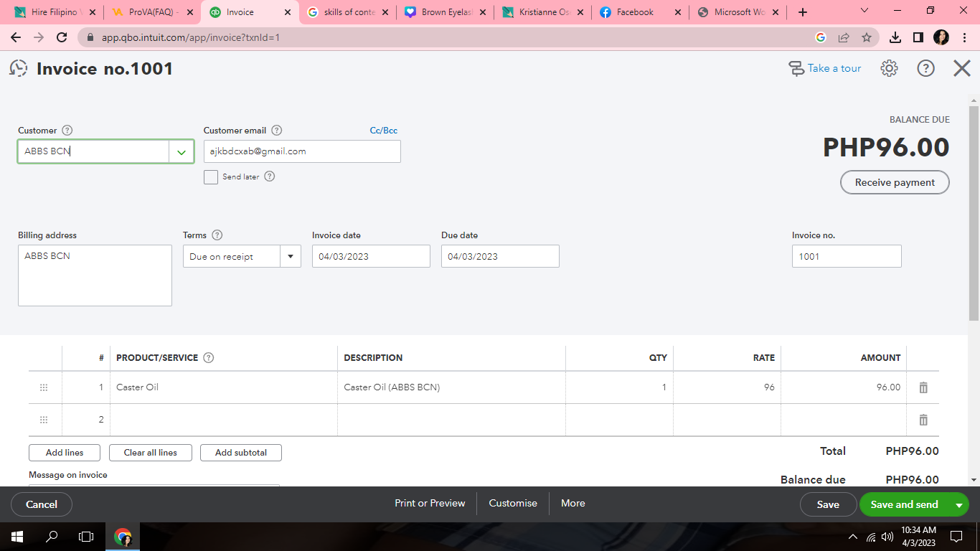Screen dimensions: 980x551
Task: Go back with the browser back arrow
Action: (x=16, y=37)
